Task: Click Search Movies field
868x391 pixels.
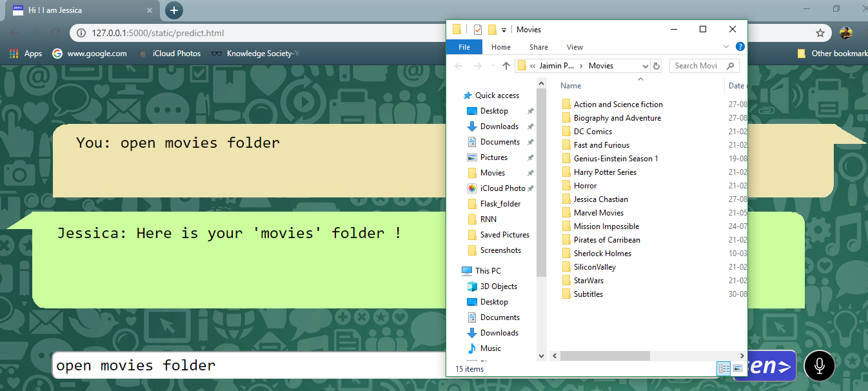Action: [x=704, y=66]
